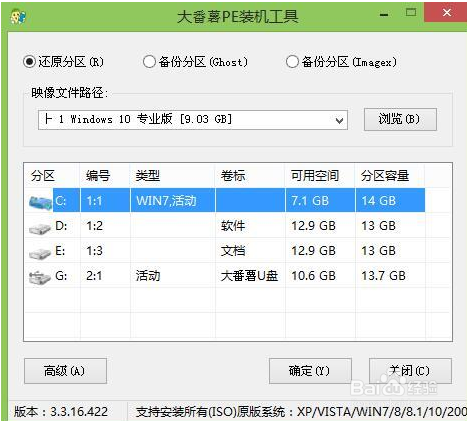Sort by the 编号 column header
Viewport: 467px width, 421px height.
point(98,176)
